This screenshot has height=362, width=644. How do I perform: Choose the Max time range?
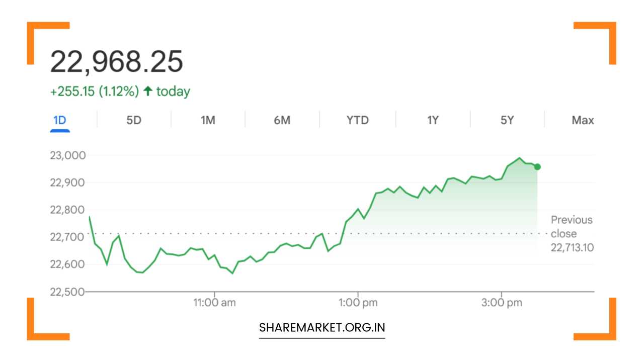pos(583,121)
